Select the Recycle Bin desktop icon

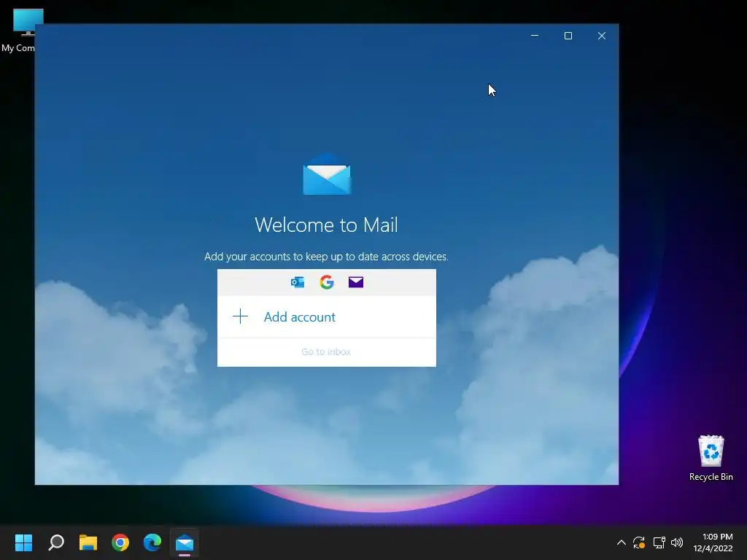point(711,458)
